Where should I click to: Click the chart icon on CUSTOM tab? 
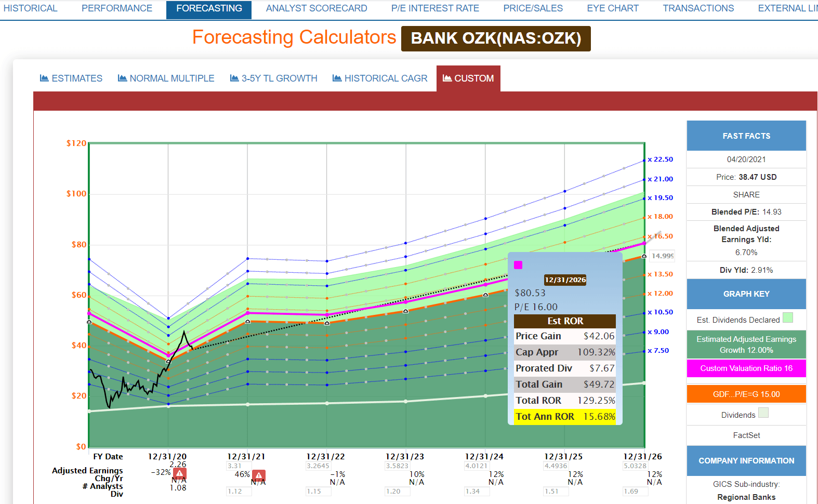[447, 78]
